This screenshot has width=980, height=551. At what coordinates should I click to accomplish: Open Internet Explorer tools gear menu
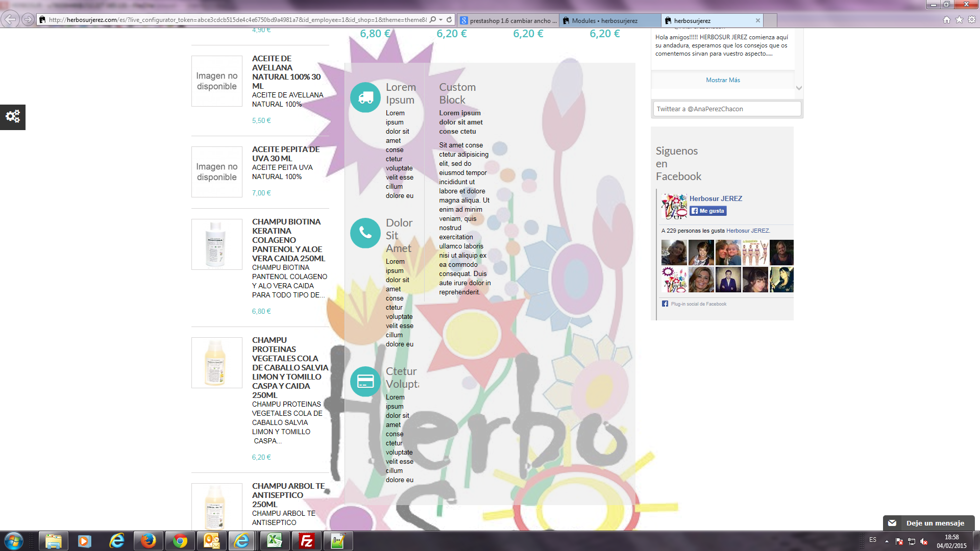[x=972, y=19]
